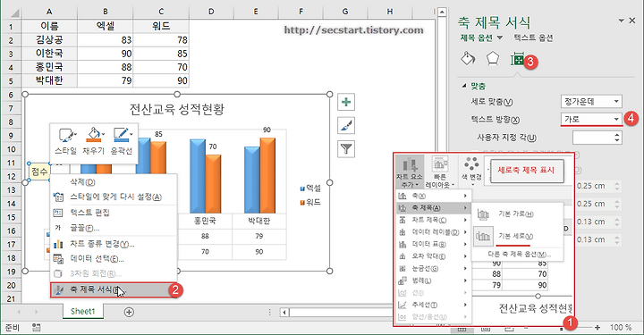
Task: Click column header D
Action: [211, 12]
